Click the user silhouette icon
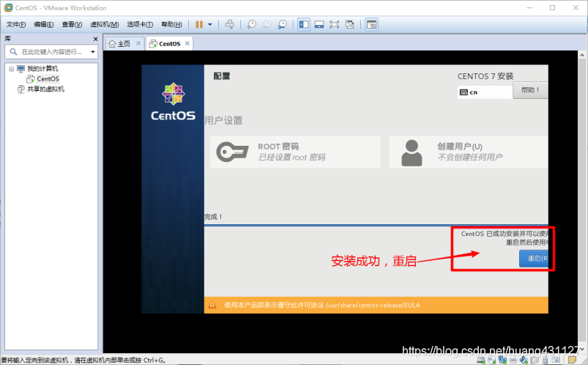Viewport: 588px width, 365px height. pos(412,153)
